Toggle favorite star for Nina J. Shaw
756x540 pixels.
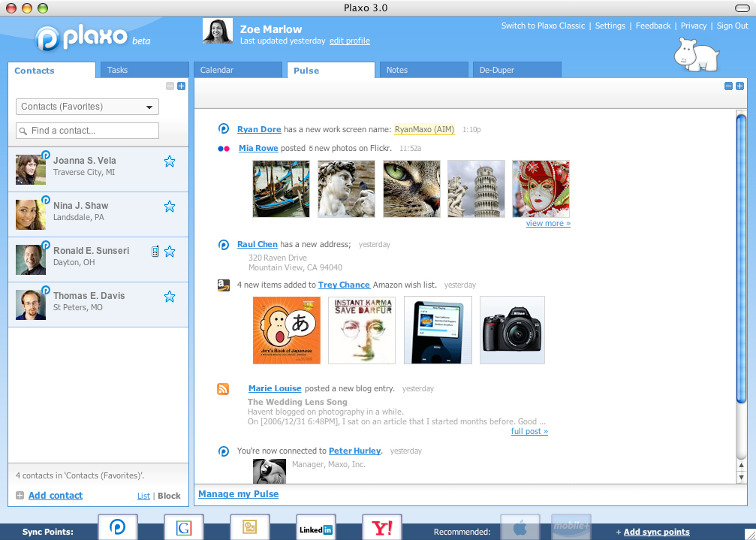click(170, 207)
